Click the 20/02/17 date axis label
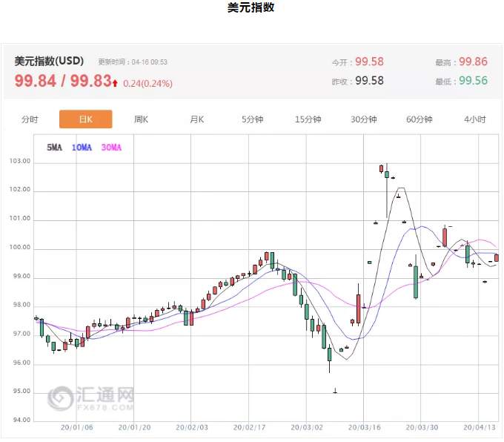This screenshot has width=504, height=442. click(x=249, y=427)
